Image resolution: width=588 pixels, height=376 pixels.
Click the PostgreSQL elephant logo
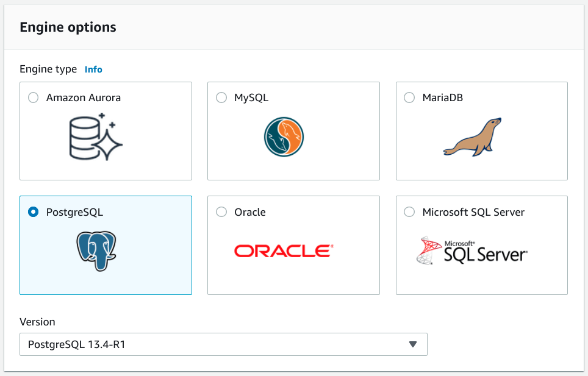96,250
